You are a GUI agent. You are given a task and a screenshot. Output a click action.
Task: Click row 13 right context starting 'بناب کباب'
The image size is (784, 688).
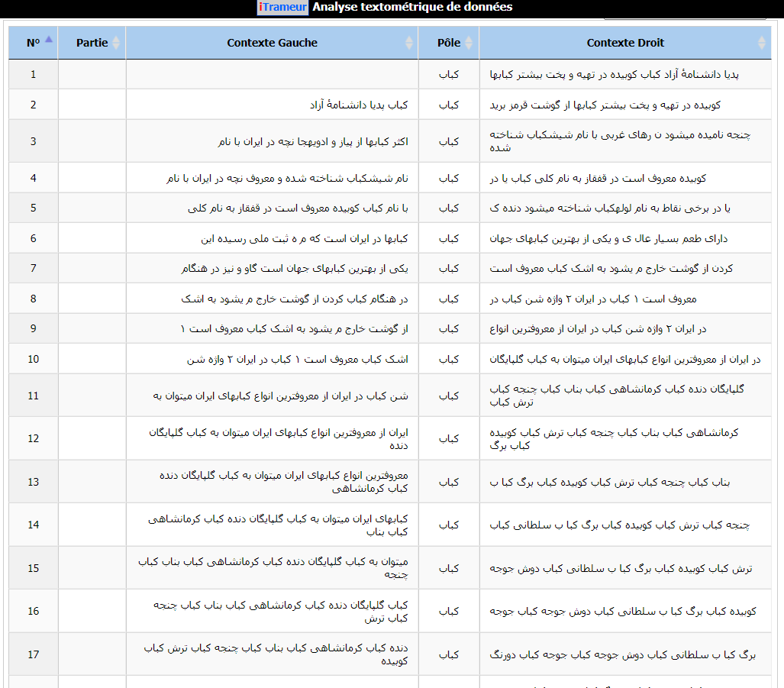tap(609, 483)
